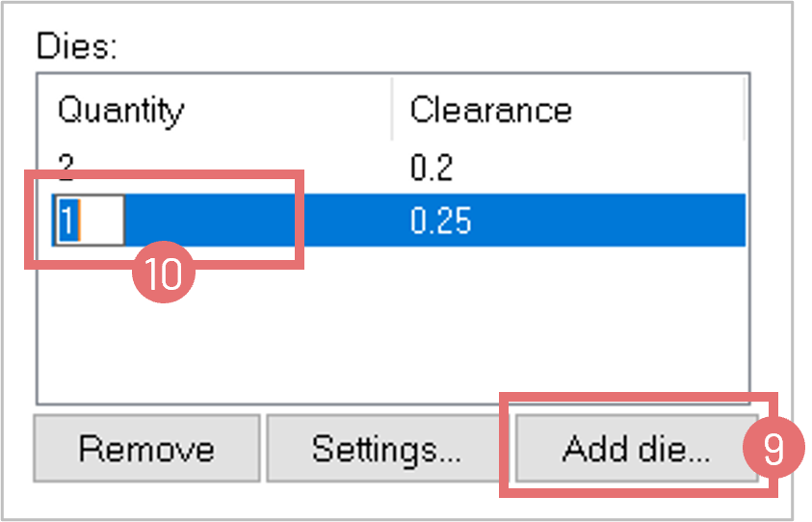812x522 pixels.
Task: Click first row gap between 2 and 0.2
Action: 241,169
